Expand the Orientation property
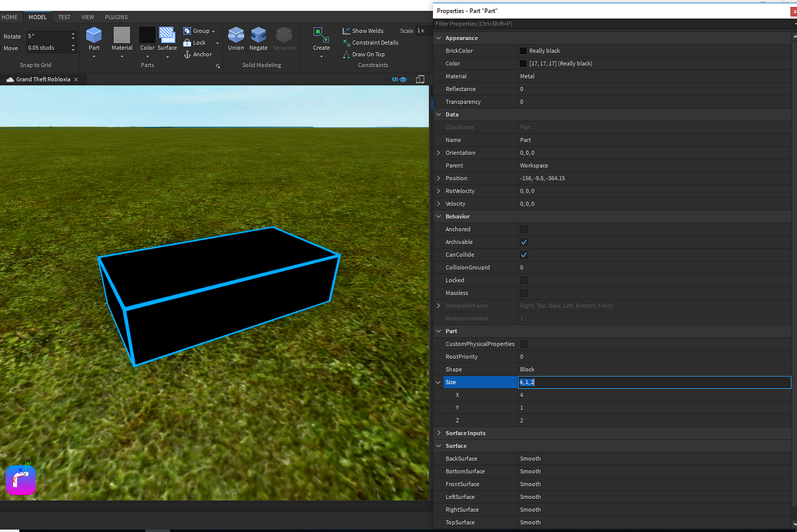The width and height of the screenshot is (797, 532). coord(438,152)
